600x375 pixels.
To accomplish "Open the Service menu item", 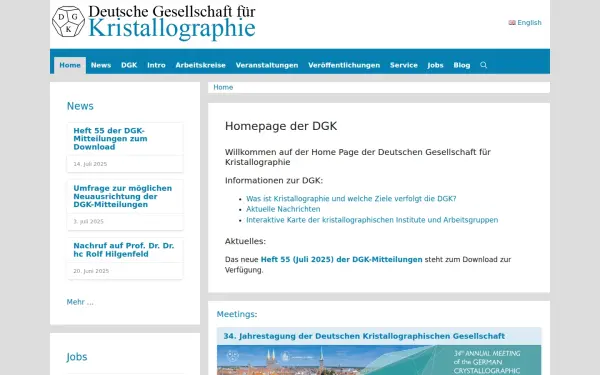I will [x=404, y=65].
